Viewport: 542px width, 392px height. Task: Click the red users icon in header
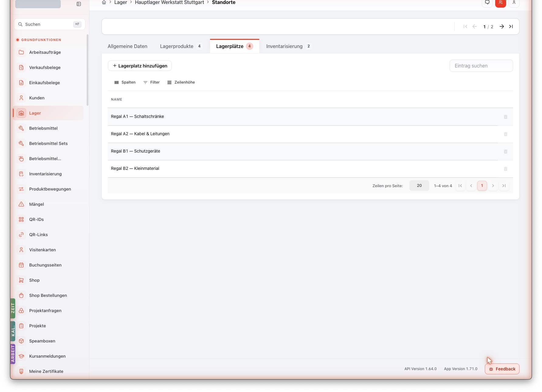pos(501,3)
